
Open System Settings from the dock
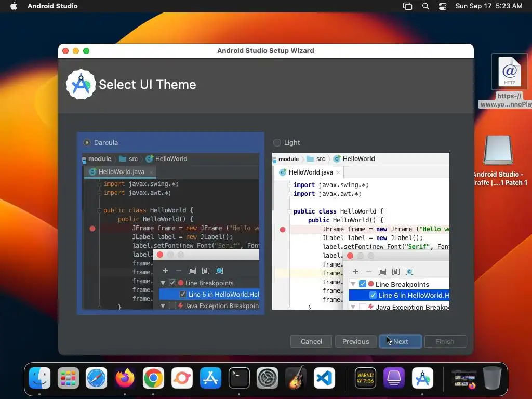pyautogui.click(x=268, y=378)
